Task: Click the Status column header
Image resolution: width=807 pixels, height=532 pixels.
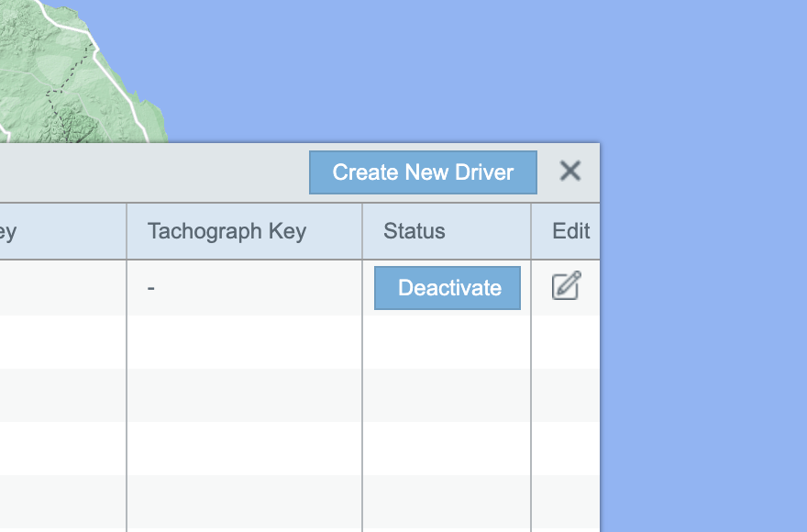Action: tap(415, 231)
